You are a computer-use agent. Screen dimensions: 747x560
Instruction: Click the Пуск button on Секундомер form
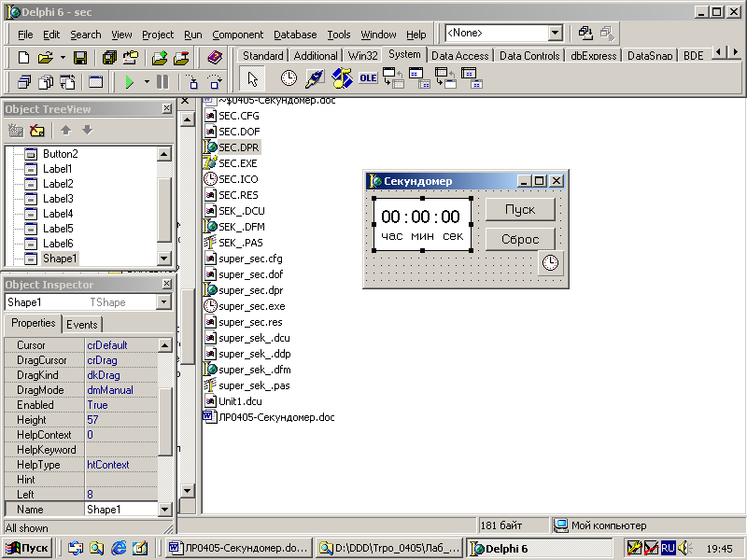click(x=520, y=209)
